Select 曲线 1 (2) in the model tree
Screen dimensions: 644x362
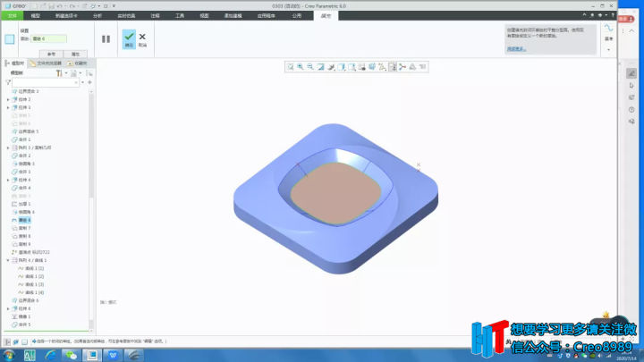click(x=34, y=276)
